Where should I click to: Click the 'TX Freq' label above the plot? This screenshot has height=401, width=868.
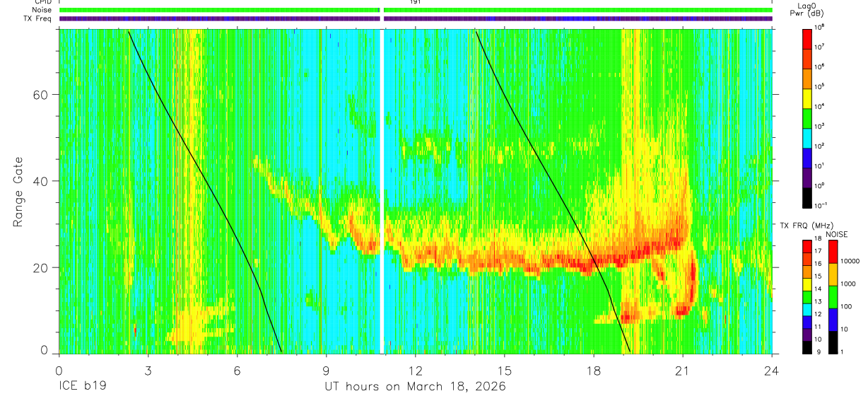38,19
